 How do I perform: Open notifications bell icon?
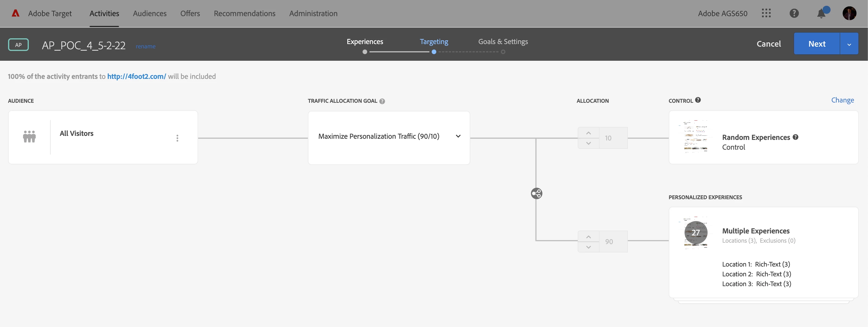click(821, 14)
